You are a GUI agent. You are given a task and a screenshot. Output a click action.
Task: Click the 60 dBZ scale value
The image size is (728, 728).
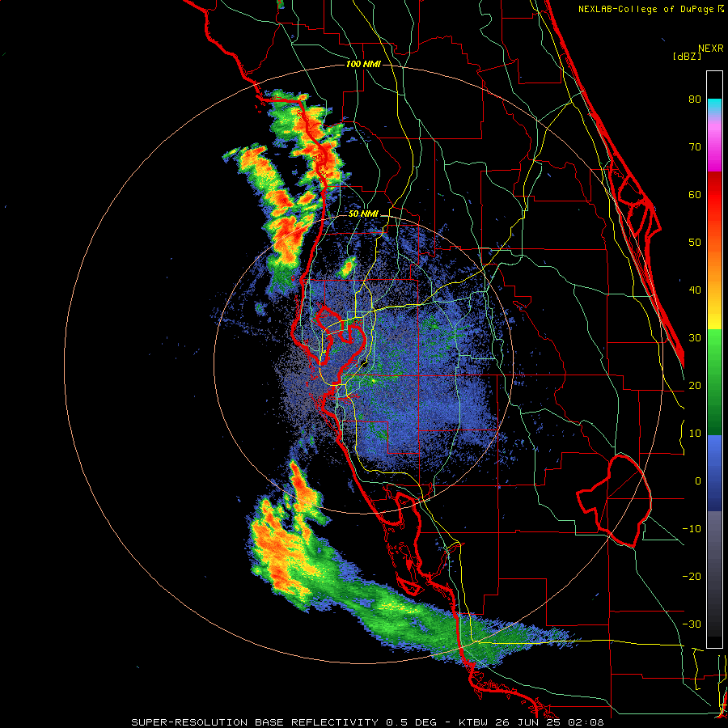tap(695, 194)
